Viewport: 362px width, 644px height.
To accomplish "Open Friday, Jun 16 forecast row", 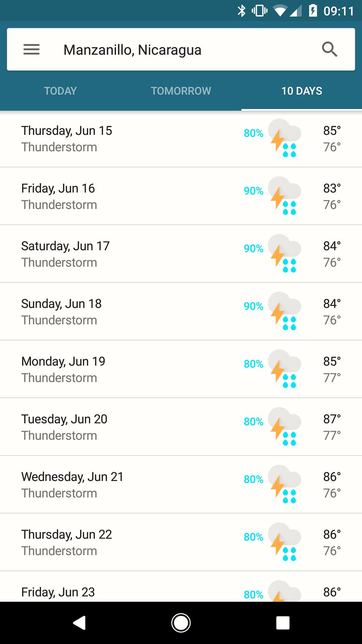I will pos(121,196).
